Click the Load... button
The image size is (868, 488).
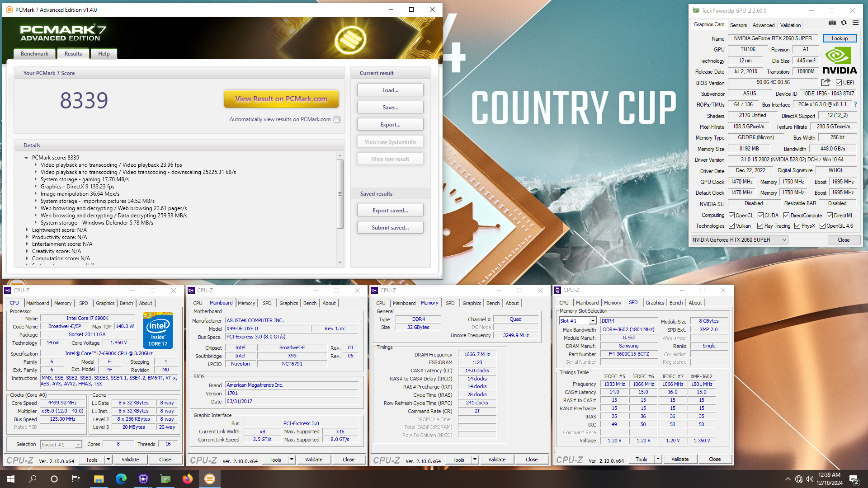390,90
